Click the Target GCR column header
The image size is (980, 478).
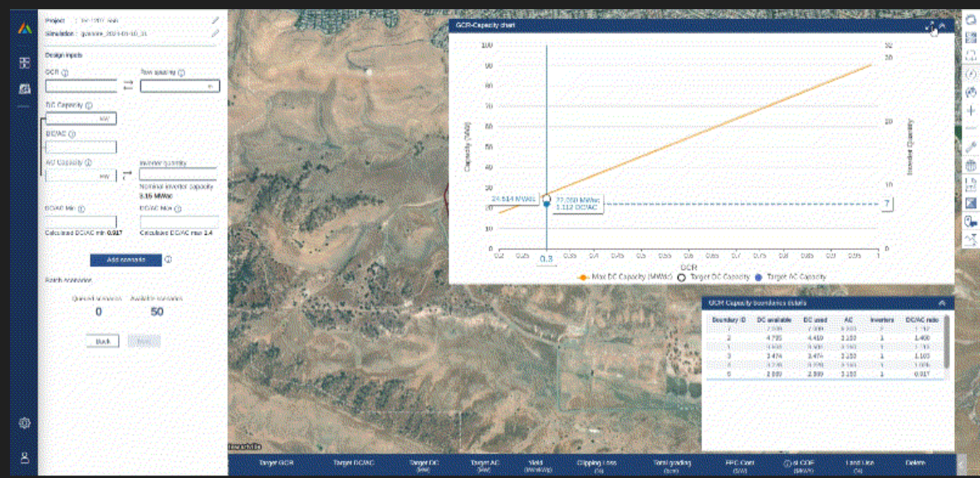(x=276, y=464)
